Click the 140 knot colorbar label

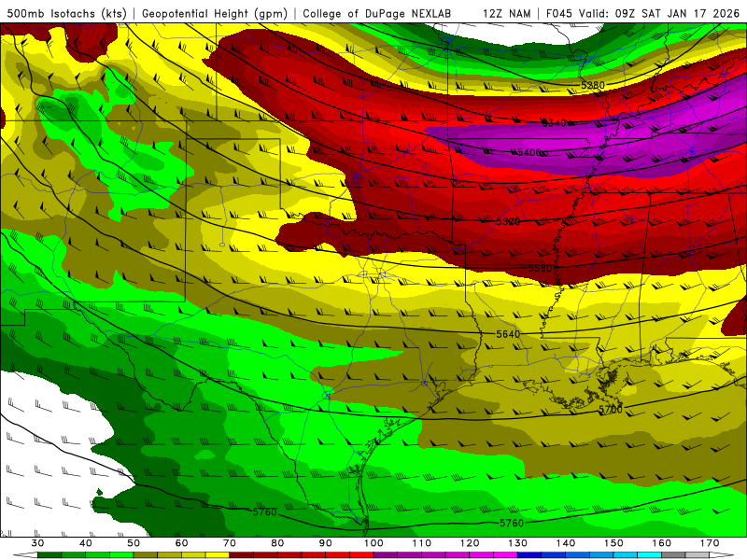pos(566,543)
